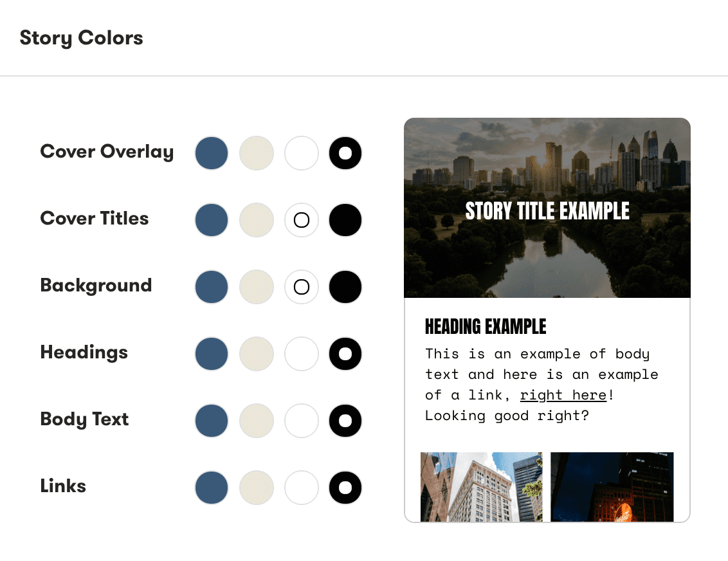This screenshot has height=561, width=728.
Task: Select the active black Headings swatch
Action: click(345, 354)
